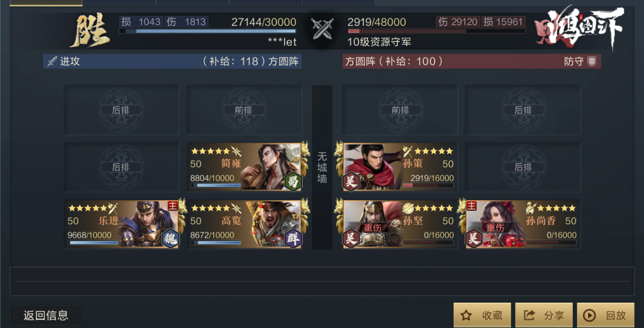This screenshot has height=328, width=644.
Task: Click the empty attacker 前排 slot
Action: 244,110
